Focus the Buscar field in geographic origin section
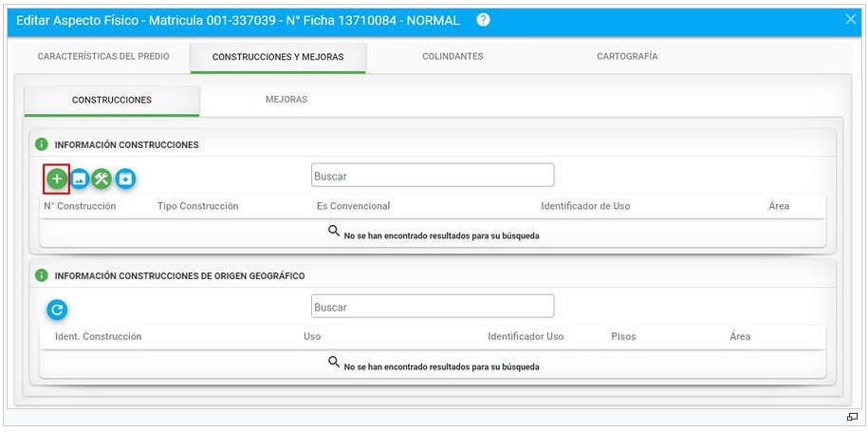 pos(433,307)
